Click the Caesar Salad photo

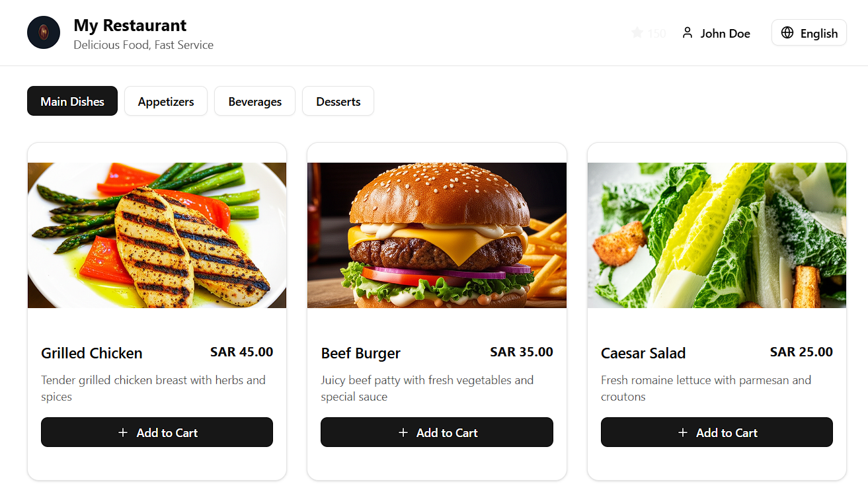(717, 235)
